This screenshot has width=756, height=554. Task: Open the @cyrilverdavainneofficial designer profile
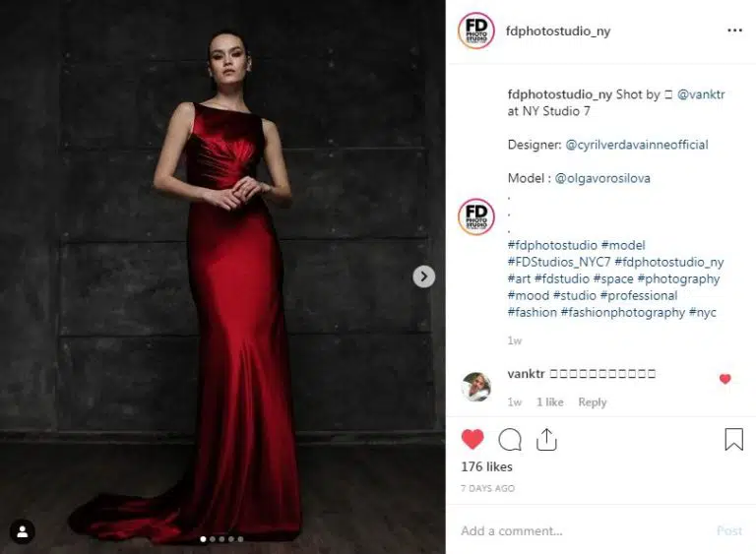pyautogui.click(x=637, y=145)
